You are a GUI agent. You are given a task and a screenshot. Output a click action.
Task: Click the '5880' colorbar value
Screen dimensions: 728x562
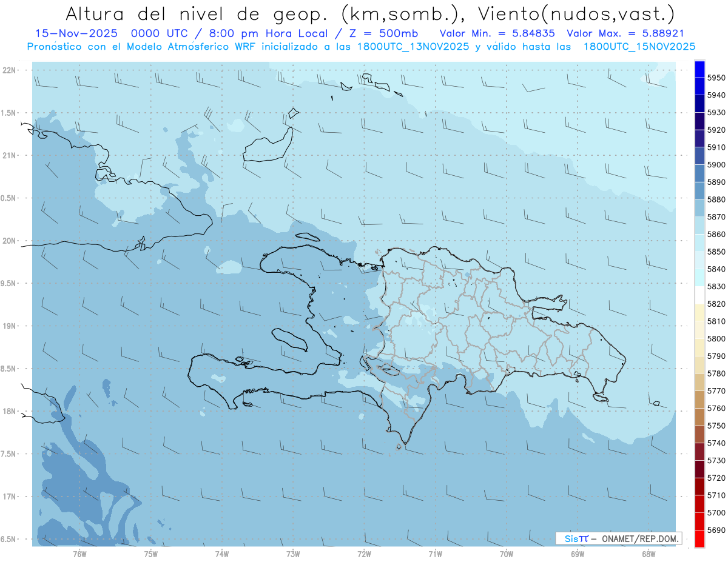716,199
